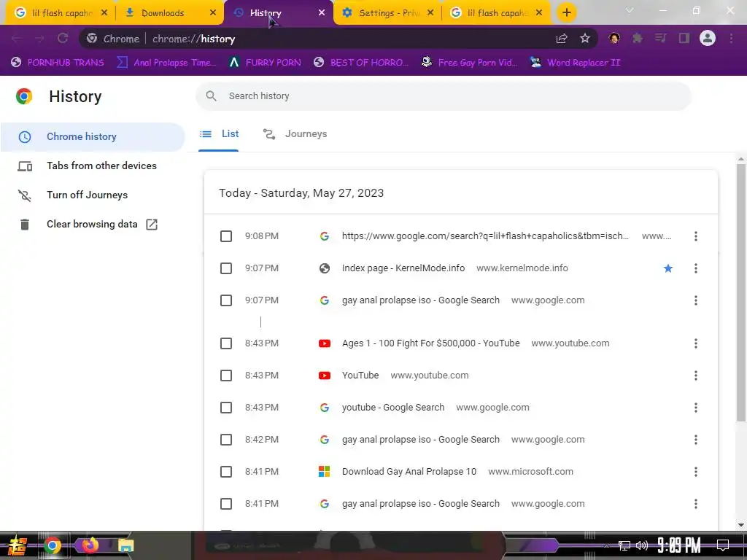The height and width of the screenshot is (560, 747).
Task: Focus the Search history field
Action: pos(444,96)
